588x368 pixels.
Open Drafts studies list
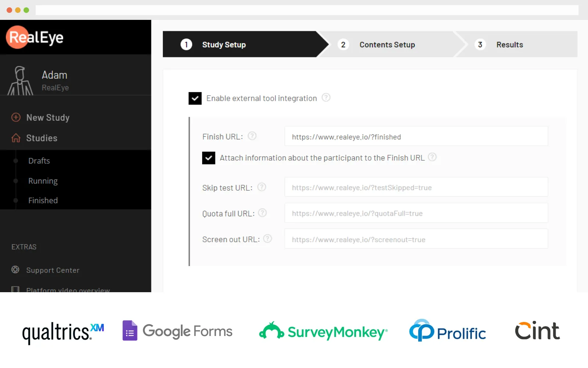(x=39, y=161)
